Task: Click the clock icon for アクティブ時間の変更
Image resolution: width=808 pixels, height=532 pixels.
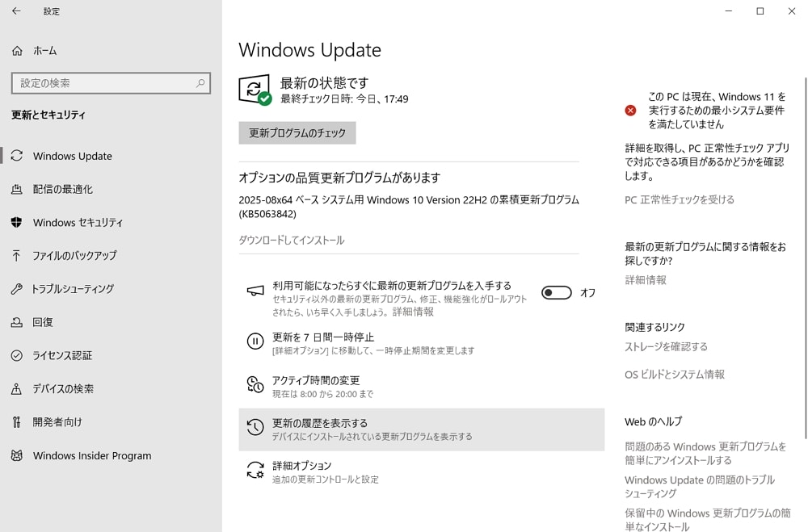Action: (x=255, y=384)
